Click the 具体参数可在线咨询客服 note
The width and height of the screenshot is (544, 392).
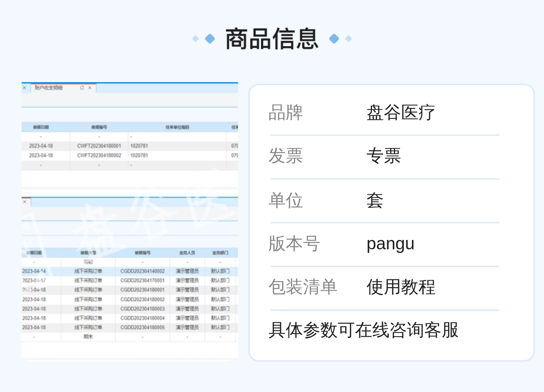[x=363, y=330]
